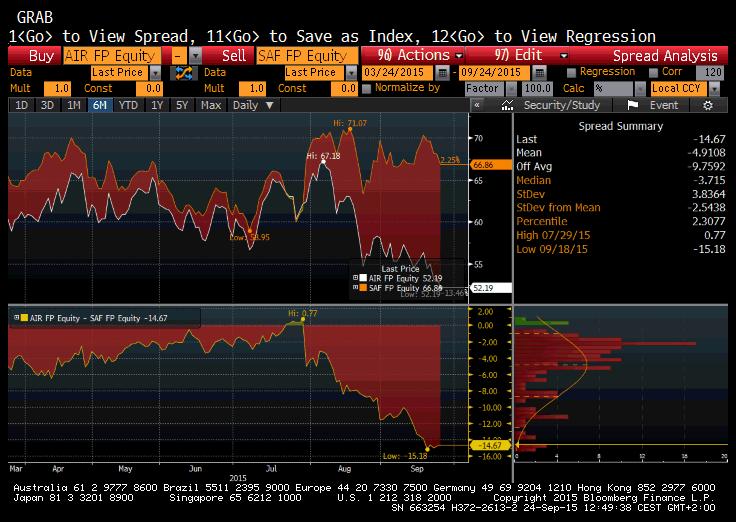Click the 52.19 white price axis tag
The image size is (736, 522).
point(491,288)
